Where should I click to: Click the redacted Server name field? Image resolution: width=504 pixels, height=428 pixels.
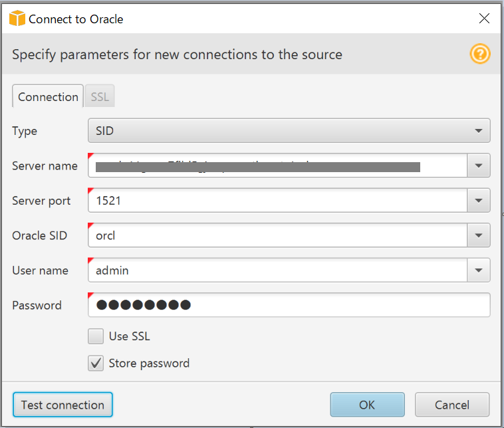[x=277, y=165]
